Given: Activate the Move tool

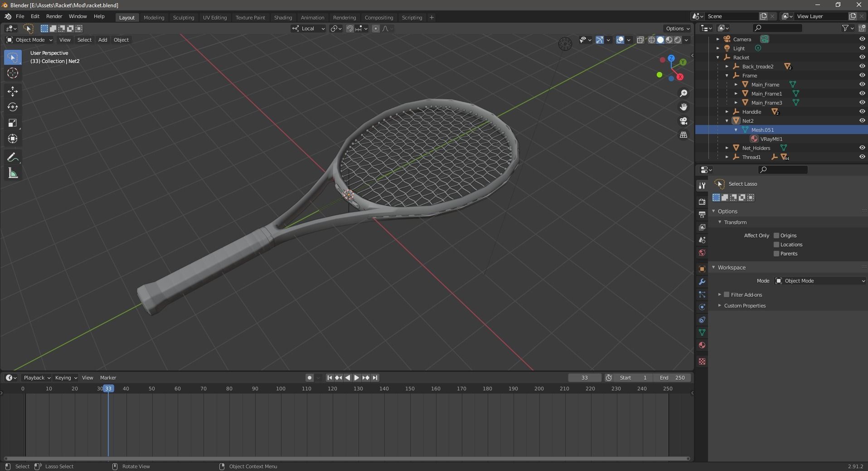Looking at the screenshot, I should click(13, 91).
